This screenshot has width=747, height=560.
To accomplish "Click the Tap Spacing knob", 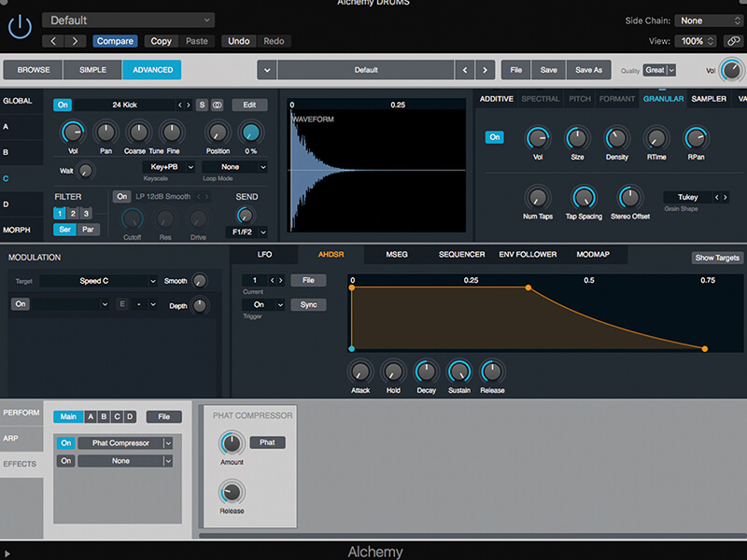I will (x=584, y=198).
